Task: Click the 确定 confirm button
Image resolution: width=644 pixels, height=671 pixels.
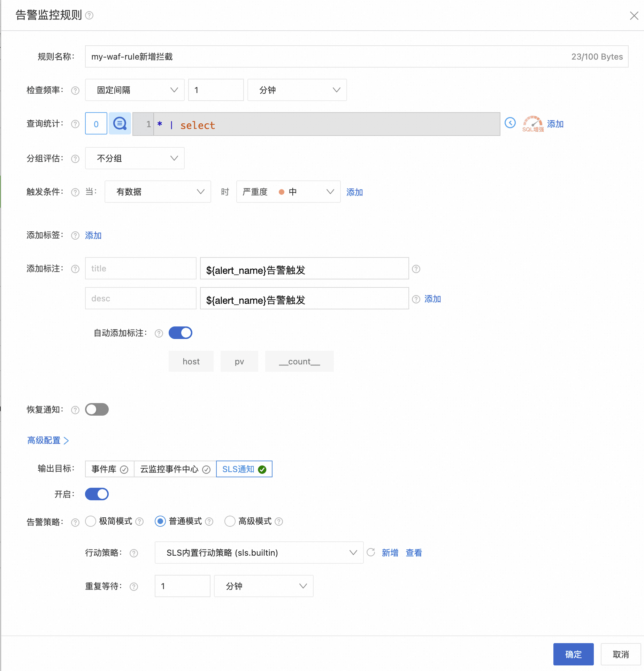Action: click(573, 654)
